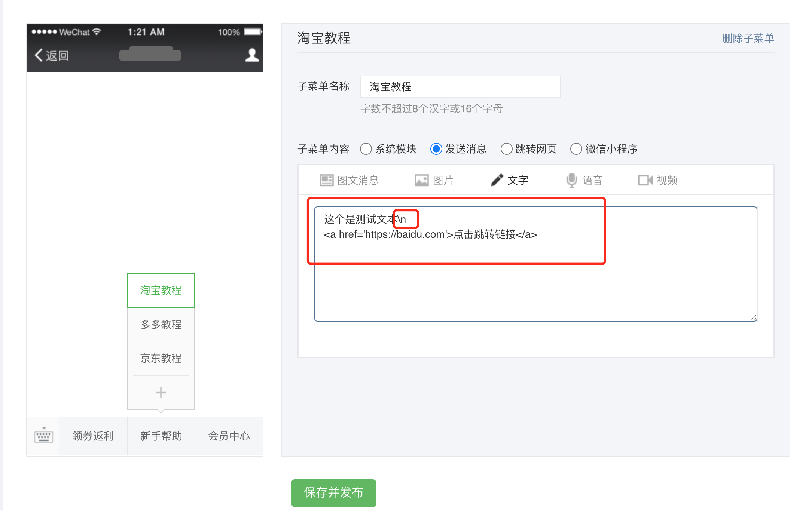Select the 图文消息 message type icon
Screen dimensions: 812x510
point(326,180)
